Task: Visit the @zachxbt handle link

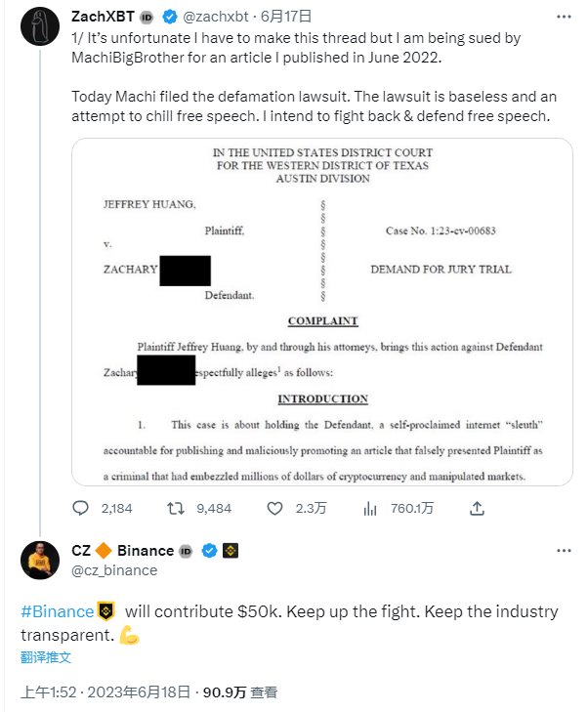Action: tap(217, 18)
